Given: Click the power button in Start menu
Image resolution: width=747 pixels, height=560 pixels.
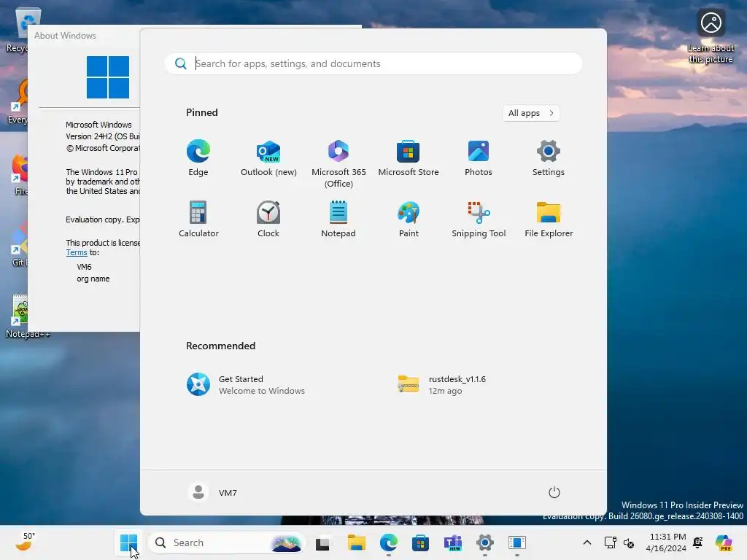Looking at the screenshot, I should (x=554, y=492).
